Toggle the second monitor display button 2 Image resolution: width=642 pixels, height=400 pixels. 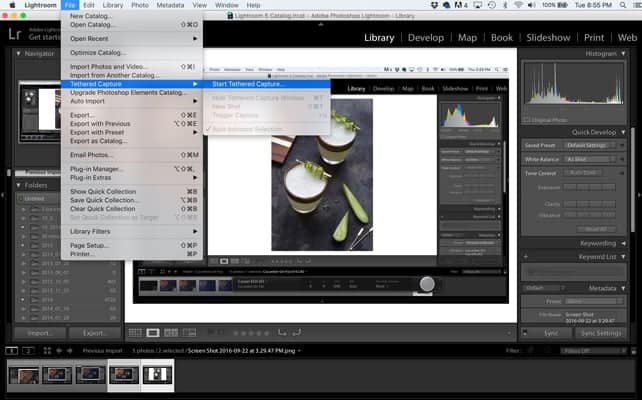click(x=29, y=351)
